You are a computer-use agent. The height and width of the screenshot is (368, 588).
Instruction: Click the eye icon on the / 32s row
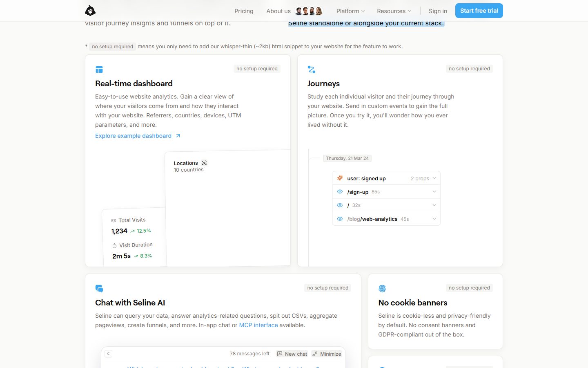(340, 205)
